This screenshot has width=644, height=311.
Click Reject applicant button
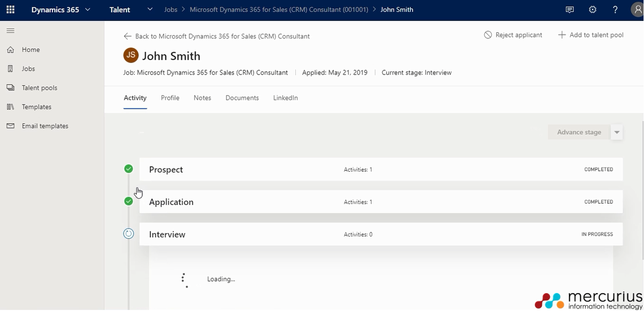513,35
